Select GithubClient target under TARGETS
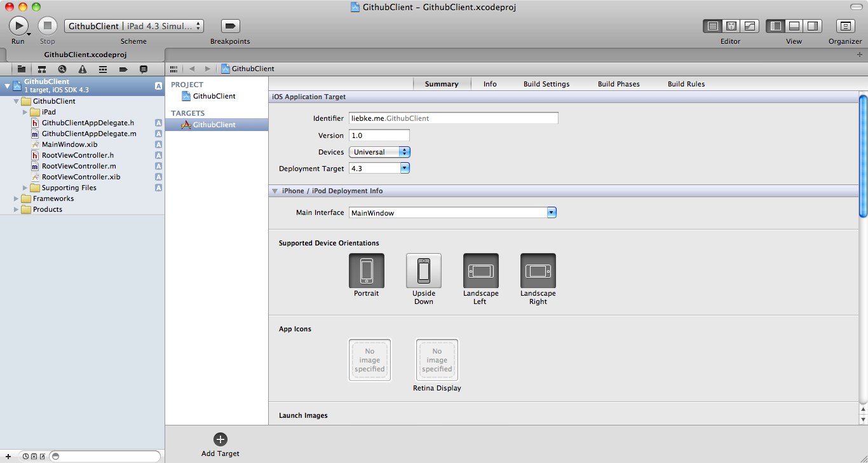This screenshot has height=463, width=868. [x=214, y=125]
